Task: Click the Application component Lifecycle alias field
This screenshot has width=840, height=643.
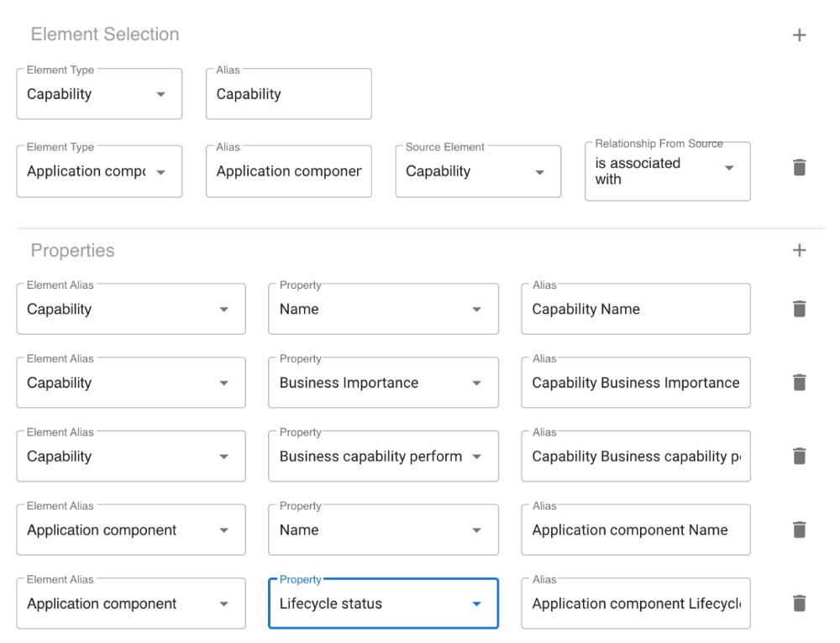Action: click(635, 604)
